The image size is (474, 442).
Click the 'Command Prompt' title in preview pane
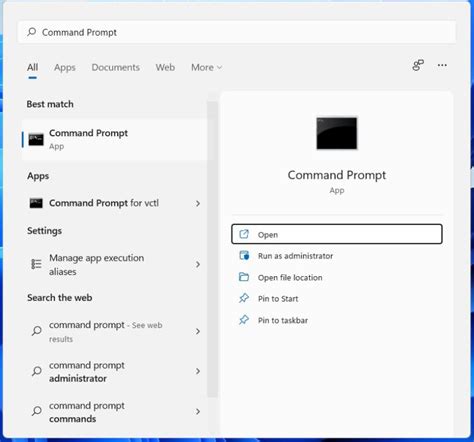pyautogui.click(x=337, y=175)
